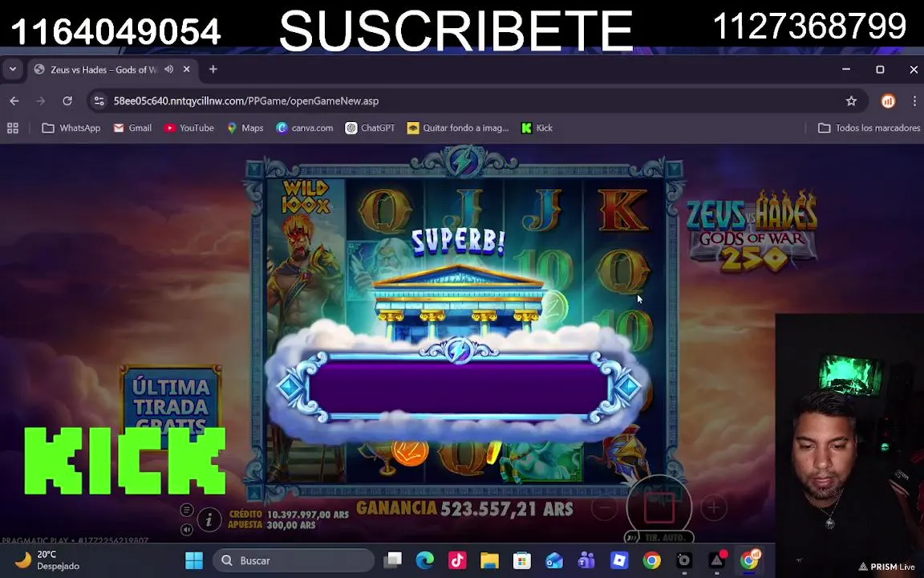Open the game info button
This screenshot has height=578, width=924.
click(x=209, y=519)
